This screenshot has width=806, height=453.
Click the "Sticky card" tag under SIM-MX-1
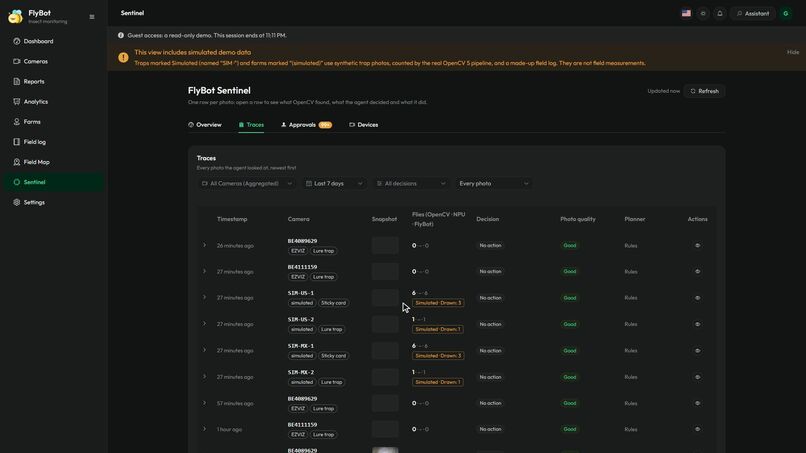(x=333, y=356)
